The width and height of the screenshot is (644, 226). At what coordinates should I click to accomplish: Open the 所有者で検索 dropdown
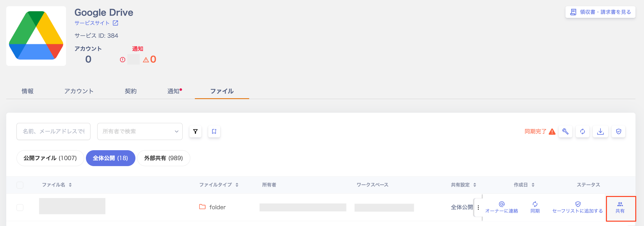point(140,131)
